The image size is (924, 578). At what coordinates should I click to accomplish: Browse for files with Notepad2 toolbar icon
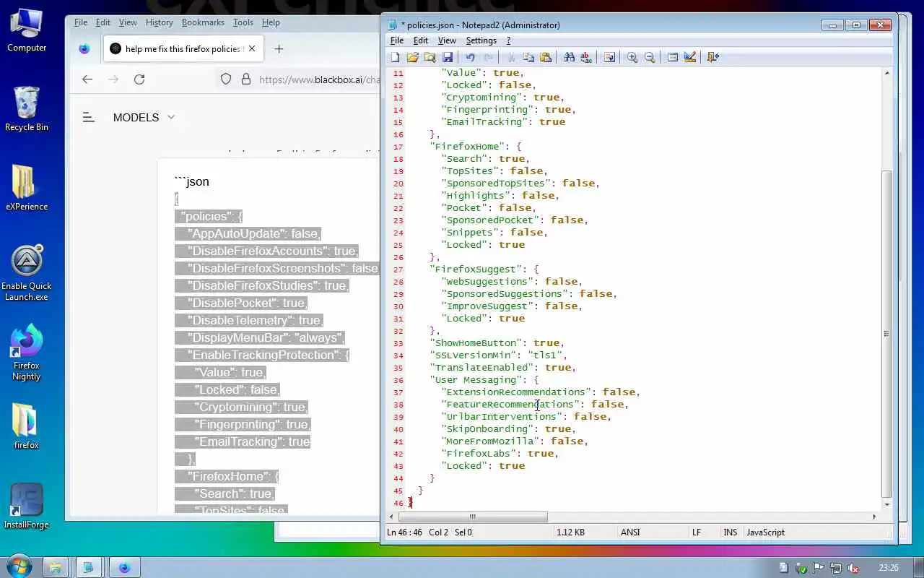(x=430, y=57)
